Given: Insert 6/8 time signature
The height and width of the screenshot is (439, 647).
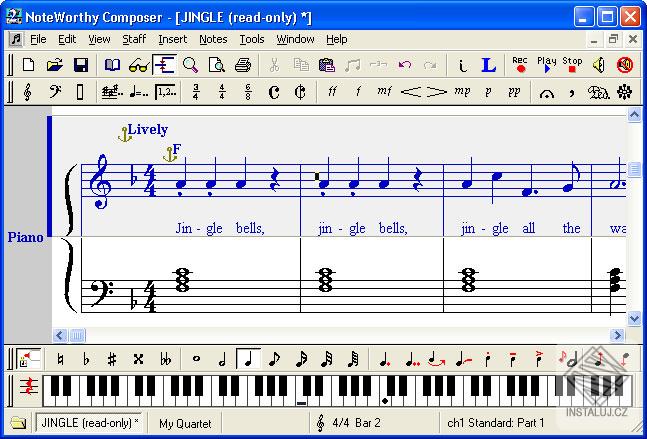Looking at the screenshot, I should pyautogui.click(x=248, y=91).
